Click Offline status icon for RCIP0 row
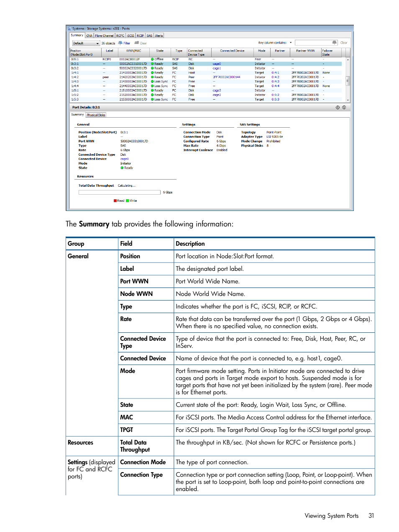This screenshot has width=399, height=532. pos(152,59)
